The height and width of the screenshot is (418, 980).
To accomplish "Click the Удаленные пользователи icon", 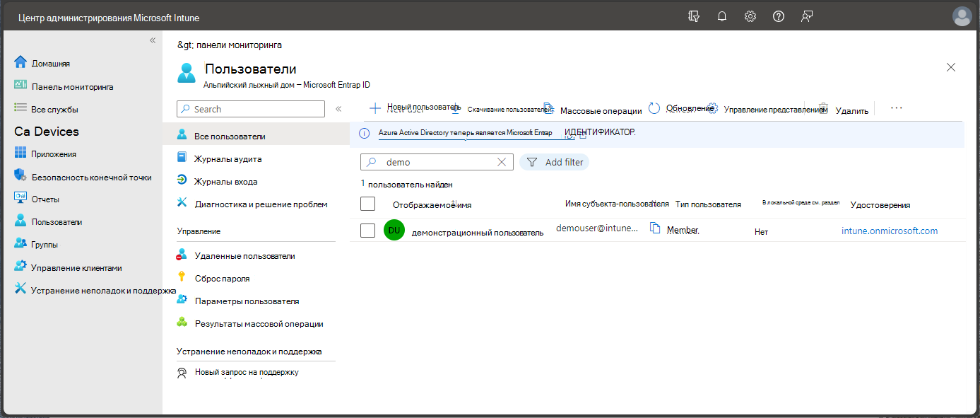I will [182, 255].
